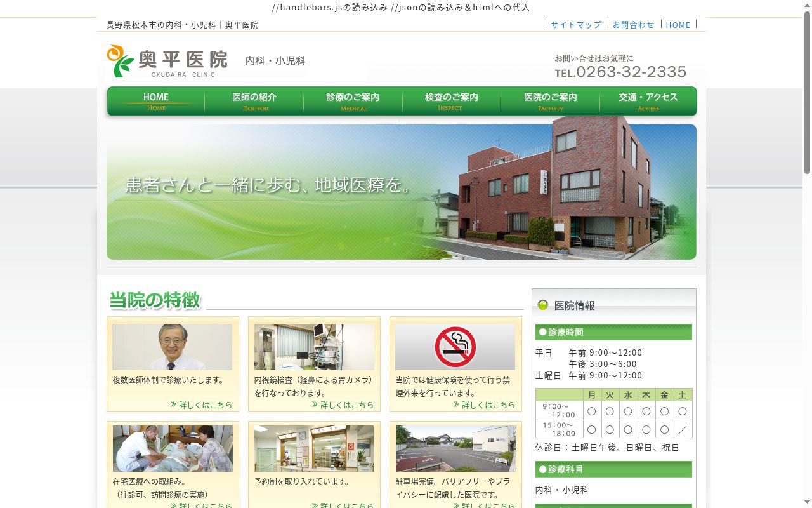Click the 医院情報 sidebar heading
Image resolution: width=812 pixels, height=508 pixels.
click(575, 305)
